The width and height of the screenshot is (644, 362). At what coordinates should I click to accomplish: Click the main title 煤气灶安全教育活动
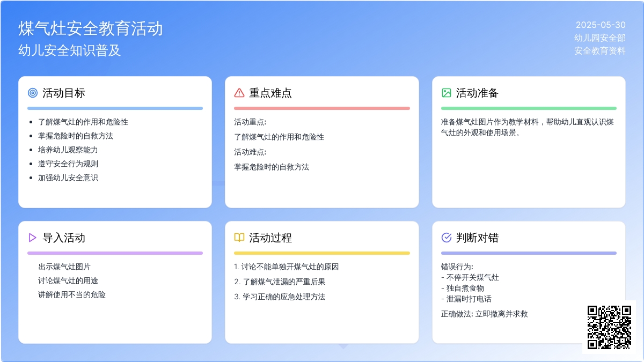coord(91,28)
